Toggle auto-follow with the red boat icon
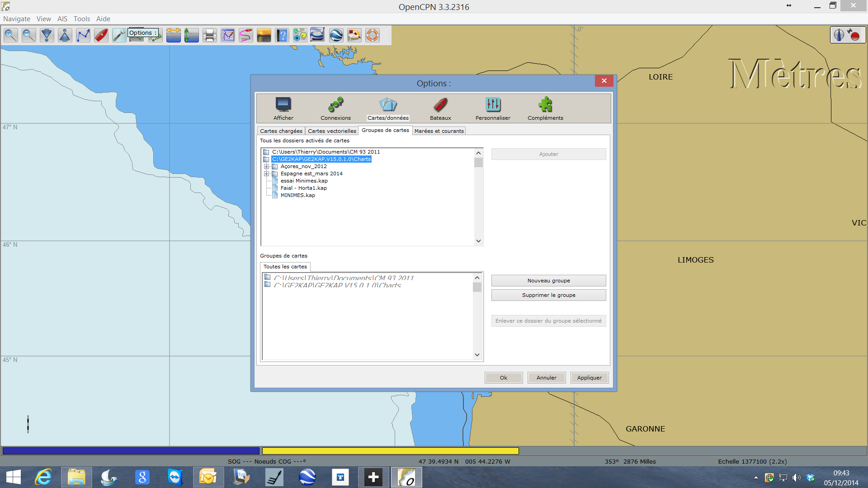 [101, 35]
